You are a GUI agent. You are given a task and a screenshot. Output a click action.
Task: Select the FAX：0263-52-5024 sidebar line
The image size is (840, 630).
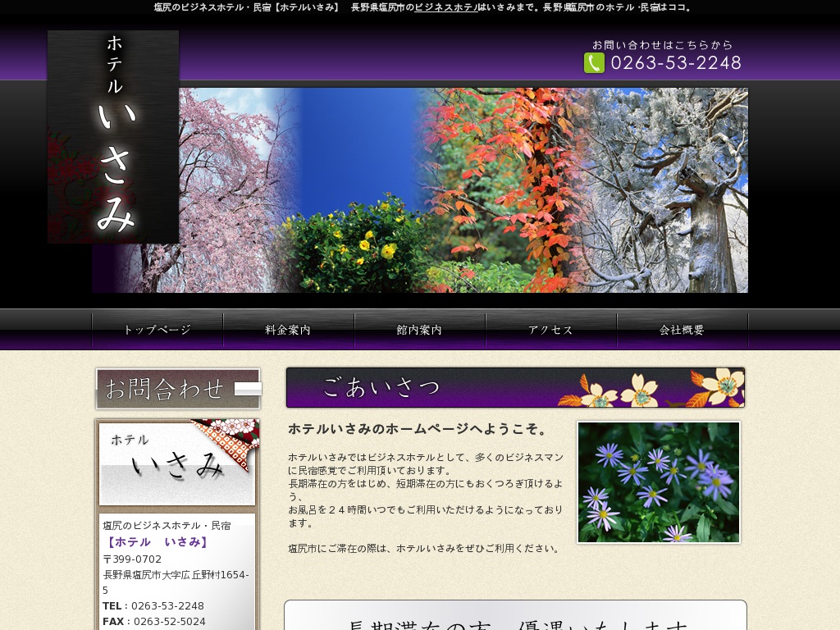coord(154,622)
